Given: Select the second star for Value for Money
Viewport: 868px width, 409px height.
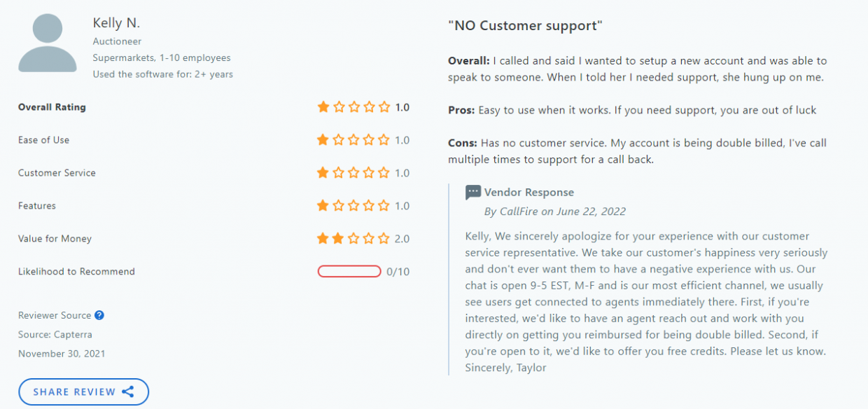Looking at the screenshot, I should point(338,238).
